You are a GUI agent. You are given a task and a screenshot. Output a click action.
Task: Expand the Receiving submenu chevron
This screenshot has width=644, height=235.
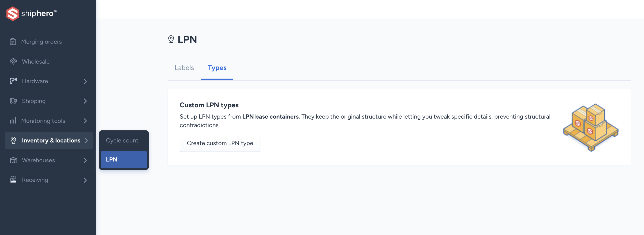point(85,180)
